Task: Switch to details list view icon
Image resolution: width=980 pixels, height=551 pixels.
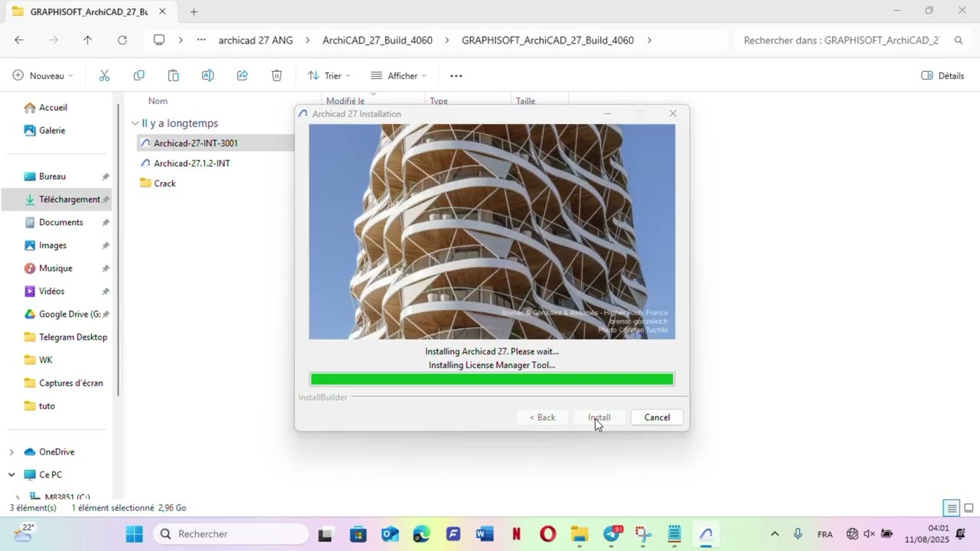Action: (x=952, y=508)
